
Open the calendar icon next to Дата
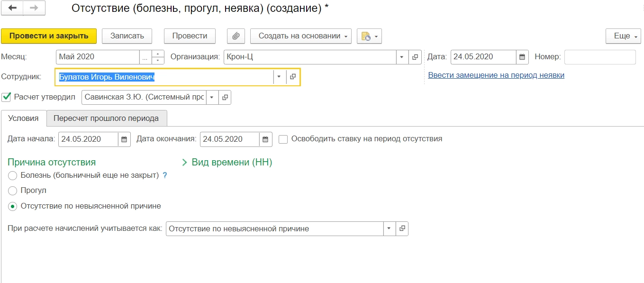click(x=522, y=57)
